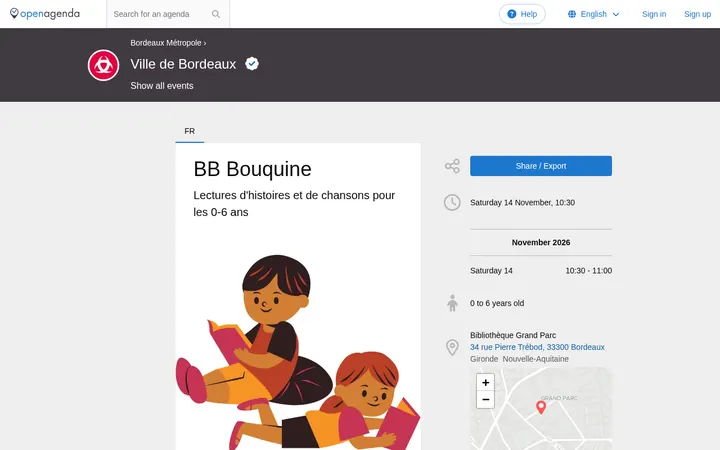The image size is (720, 450).
Task: Click the verified badge icon
Action: click(x=252, y=64)
